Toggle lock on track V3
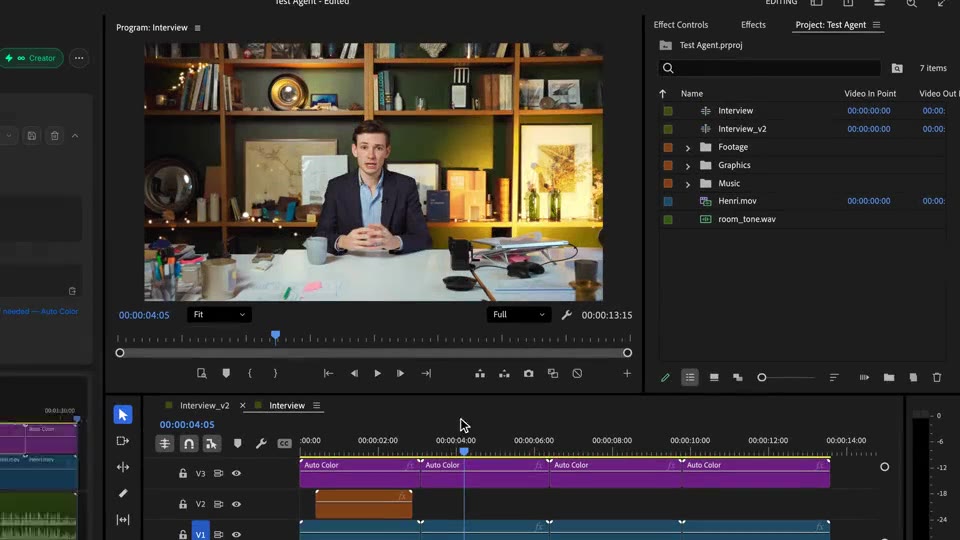 tap(182, 473)
